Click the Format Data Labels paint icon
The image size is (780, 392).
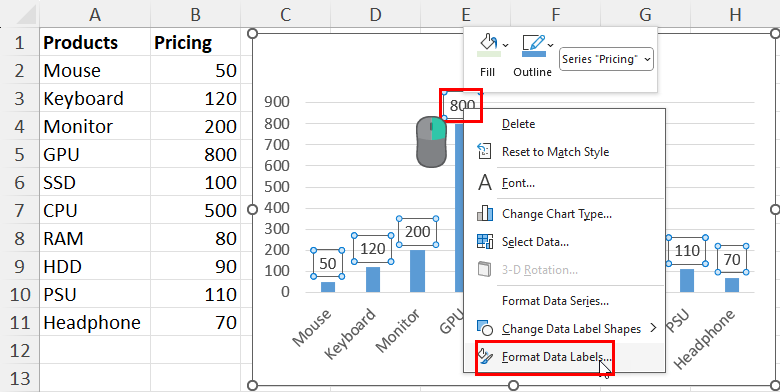click(486, 356)
